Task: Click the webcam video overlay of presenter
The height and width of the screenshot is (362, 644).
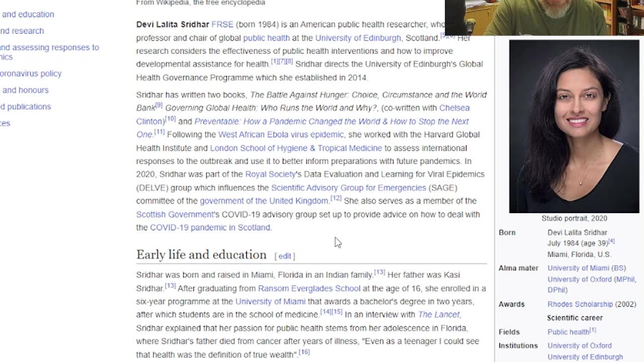Action: tap(544, 18)
